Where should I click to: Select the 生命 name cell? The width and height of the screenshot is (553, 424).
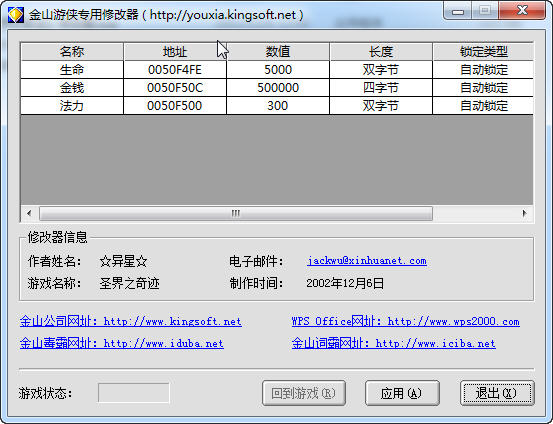[x=72, y=69]
